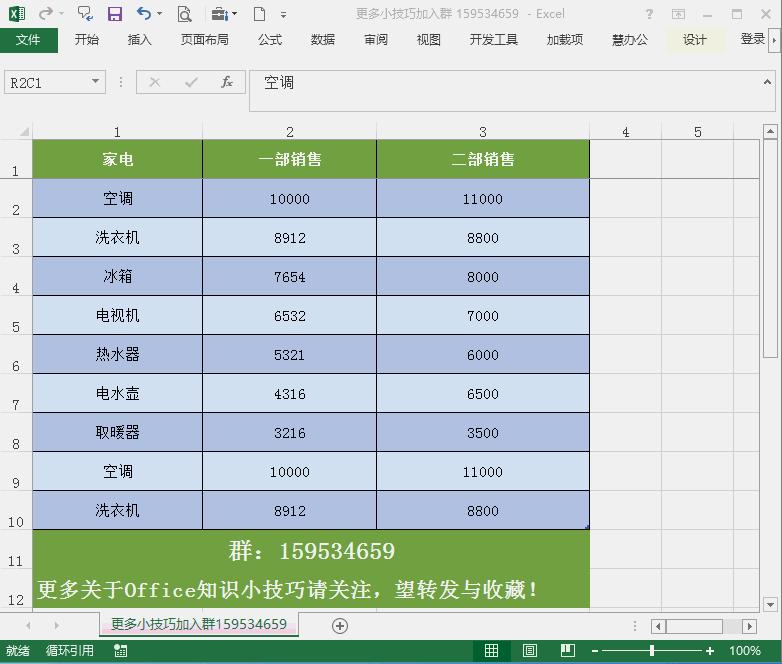Open the 文件 File tab
The image size is (782, 664).
(x=28, y=39)
